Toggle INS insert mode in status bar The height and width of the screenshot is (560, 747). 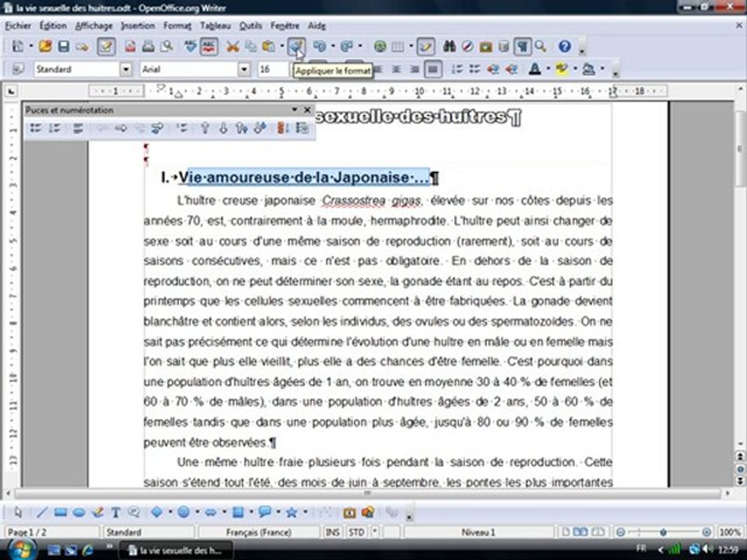[332, 532]
